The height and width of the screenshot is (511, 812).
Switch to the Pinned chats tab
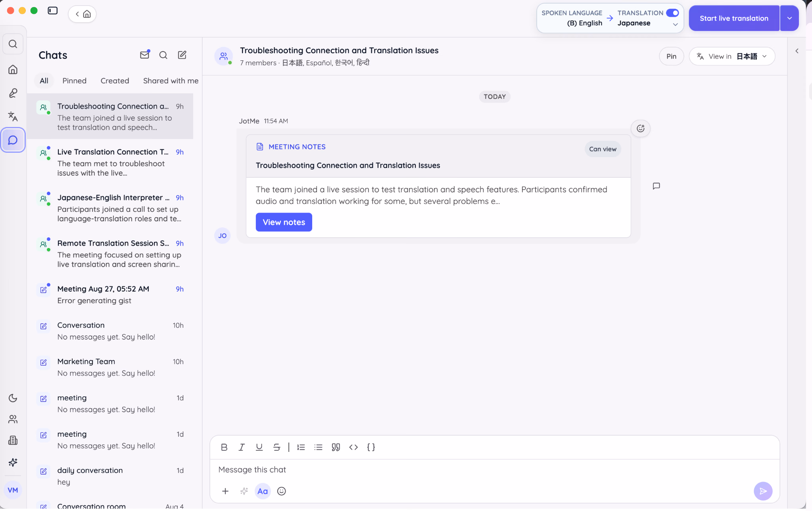tap(74, 81)
